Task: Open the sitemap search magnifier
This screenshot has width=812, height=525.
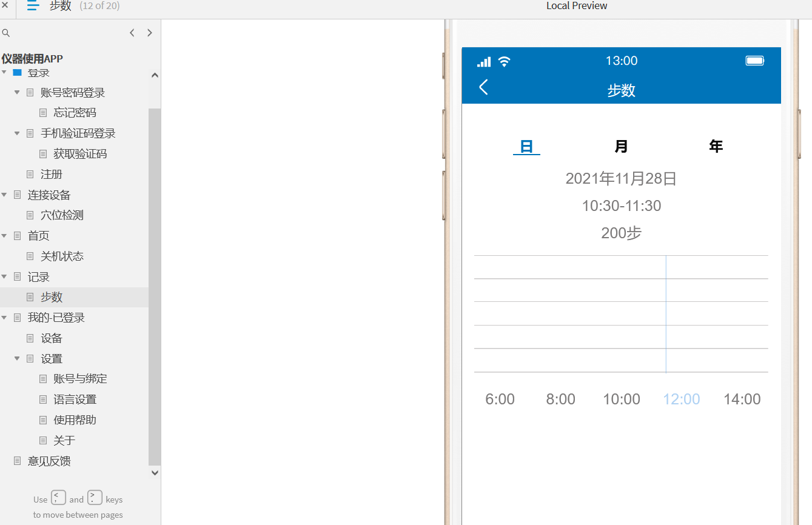Action: [x=6, y=33]
